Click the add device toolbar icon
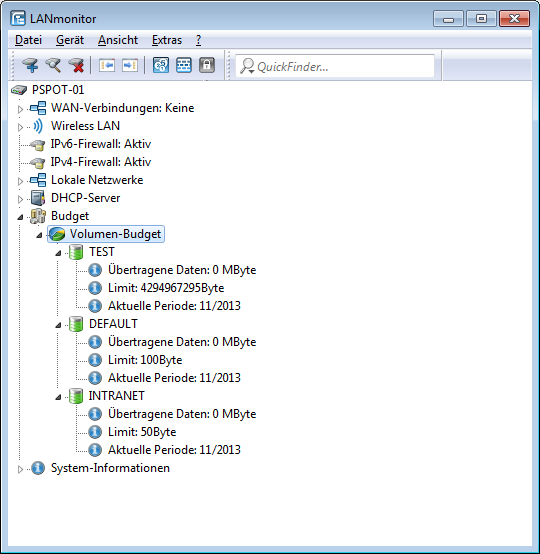 tap(31, 66)
